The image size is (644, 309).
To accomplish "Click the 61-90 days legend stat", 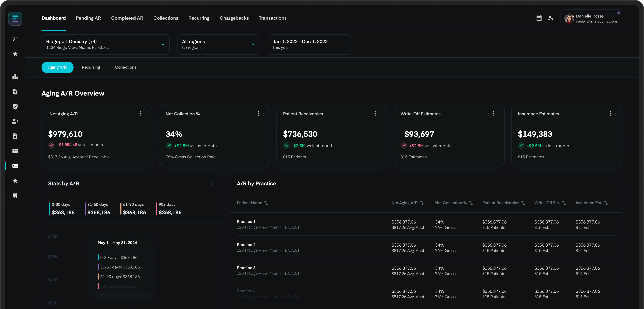I will click(133, 209).
